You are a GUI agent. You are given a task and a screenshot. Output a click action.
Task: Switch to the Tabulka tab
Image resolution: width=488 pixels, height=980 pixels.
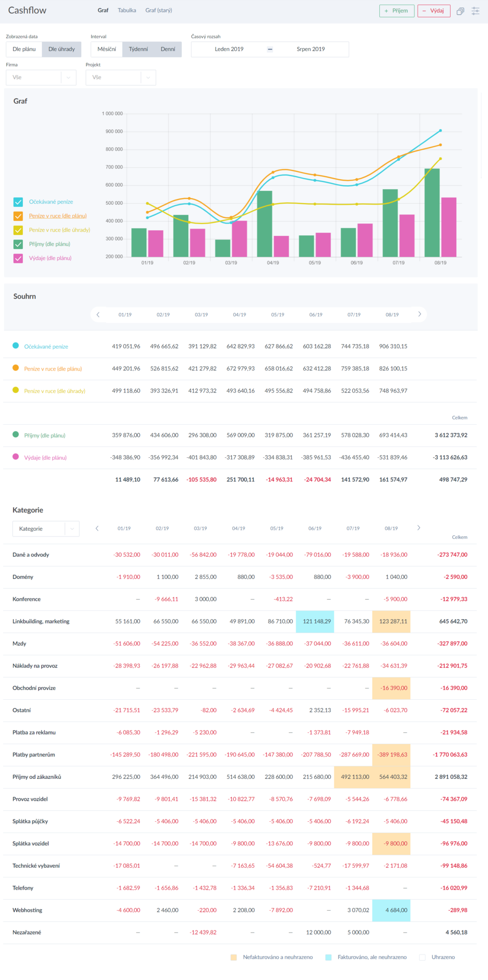click(127, 10)
